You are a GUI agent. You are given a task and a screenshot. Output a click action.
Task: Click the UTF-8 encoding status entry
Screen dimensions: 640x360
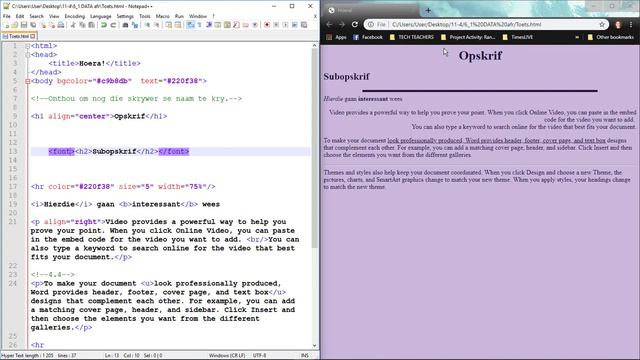tap(259, 356)
